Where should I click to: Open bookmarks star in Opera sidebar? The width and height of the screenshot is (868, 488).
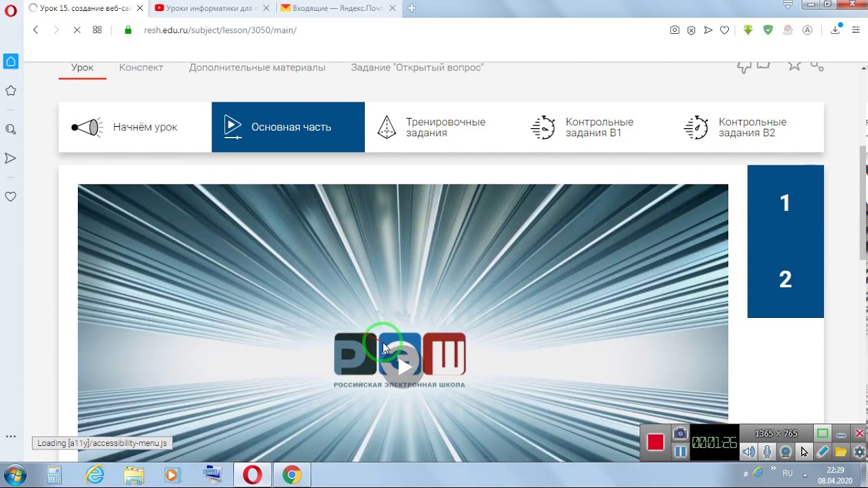point(10,91)
